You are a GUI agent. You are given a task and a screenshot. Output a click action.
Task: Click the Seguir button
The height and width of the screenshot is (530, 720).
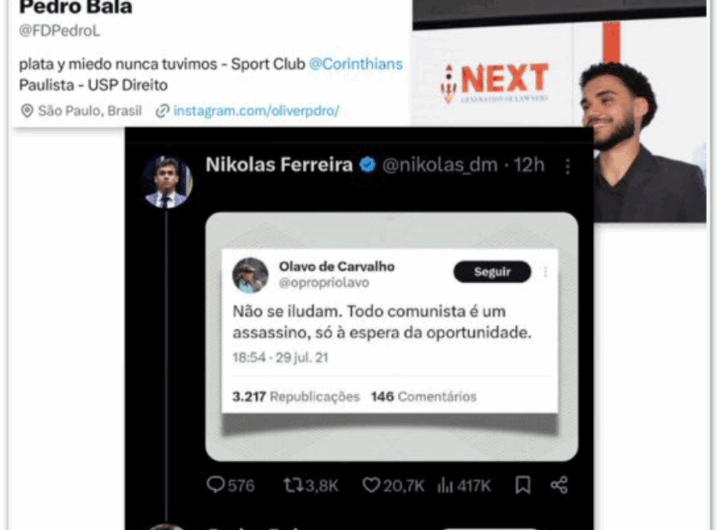(492, 272)
